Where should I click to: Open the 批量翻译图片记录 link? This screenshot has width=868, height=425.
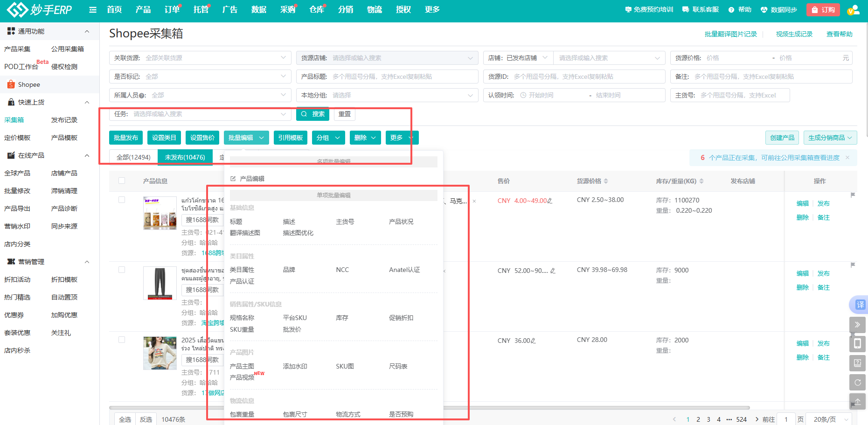point(730,34)
